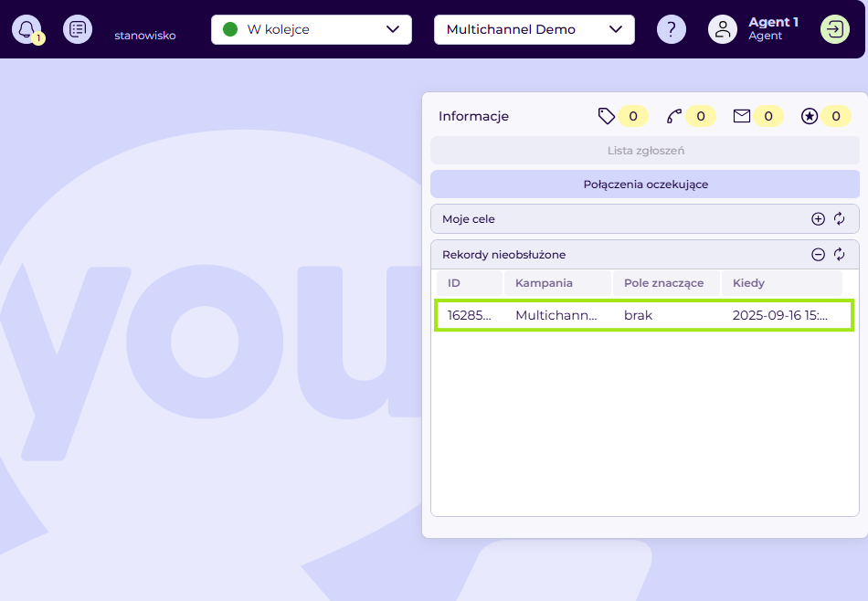Click the Multichann... campaign cell
868x601 pixels.
click(x=556, y=315)
